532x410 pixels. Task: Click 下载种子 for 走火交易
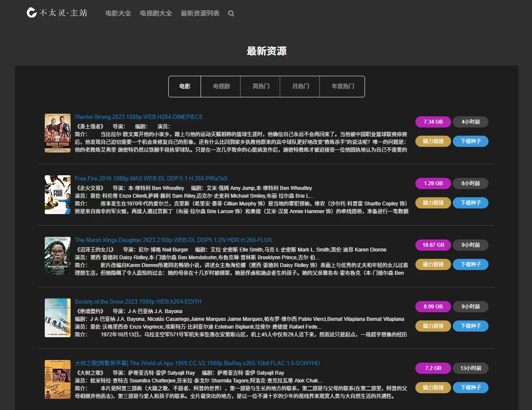point(470,202)
